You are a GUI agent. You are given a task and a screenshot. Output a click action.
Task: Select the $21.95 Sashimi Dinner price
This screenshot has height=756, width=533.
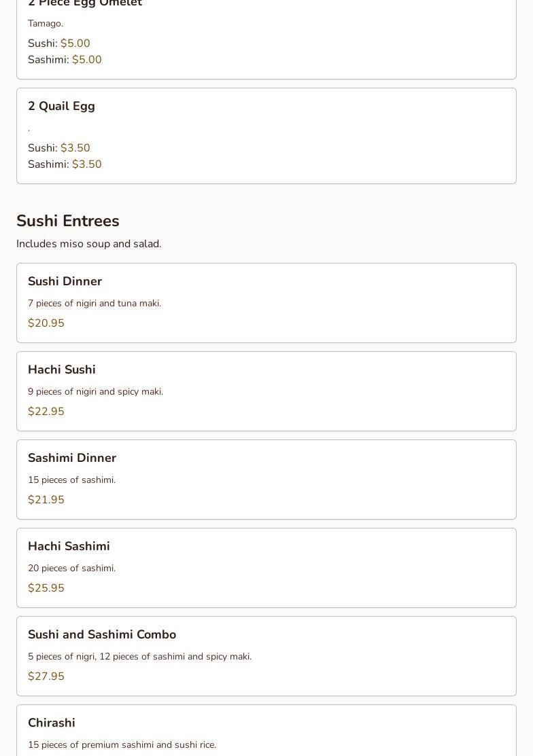46,499
